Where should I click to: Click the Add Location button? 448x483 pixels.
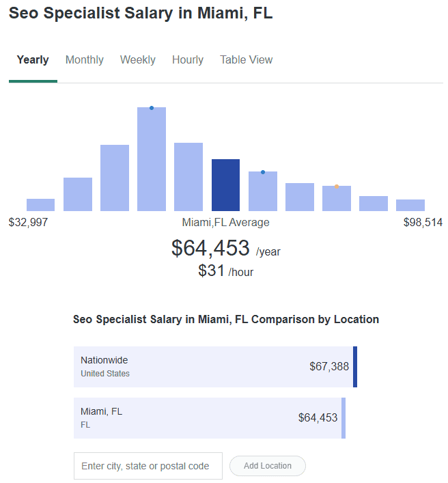(x=267, y=466)
